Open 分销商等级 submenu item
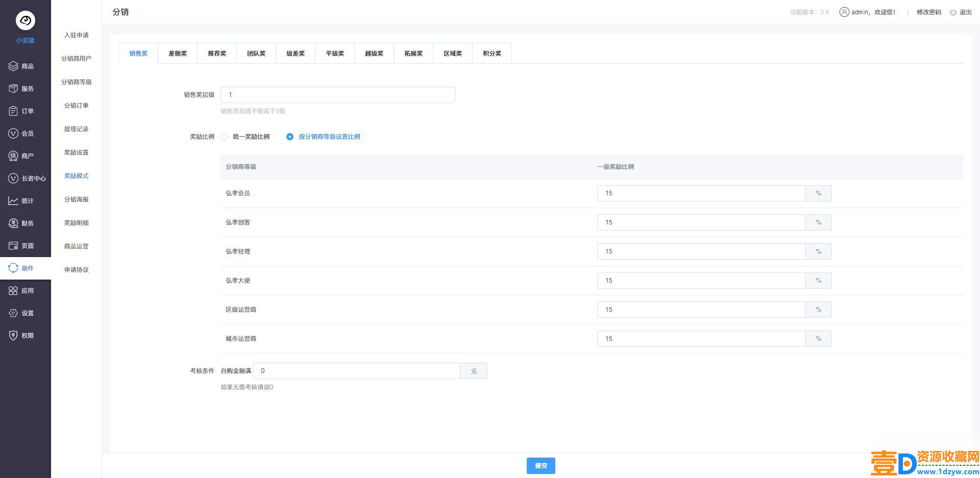 [x=77, y=82]
